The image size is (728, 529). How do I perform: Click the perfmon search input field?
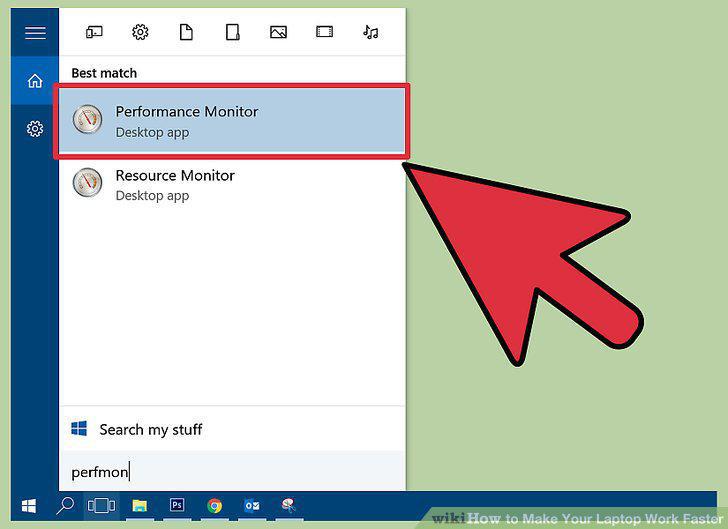(232, 472)
